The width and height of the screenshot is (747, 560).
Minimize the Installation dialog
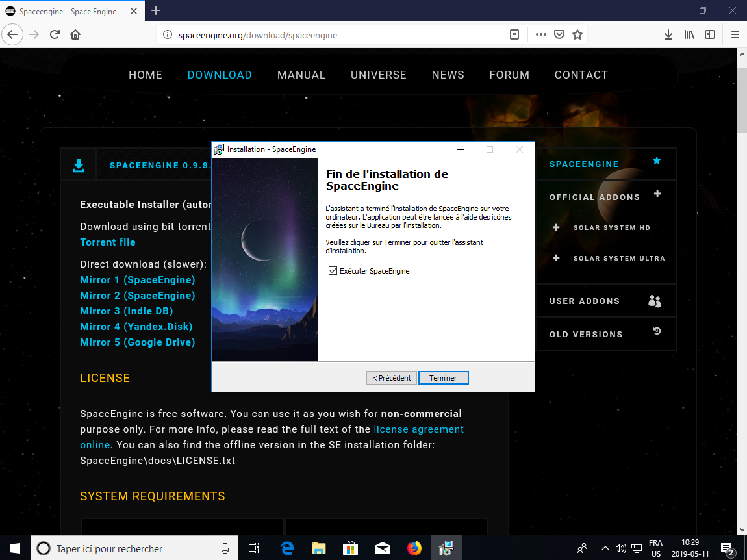[x=460, y=149]
